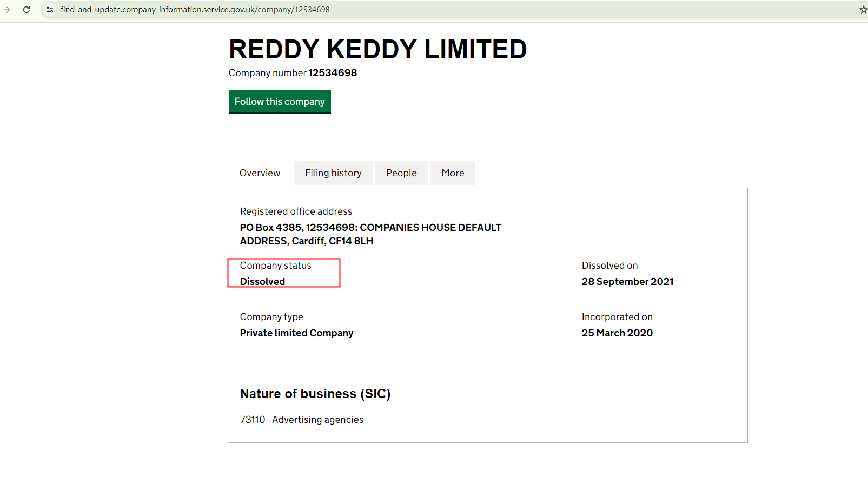Click the 73110 Advertising agencies entry
The width and height of the screenshot is (868, 477).
tap(302, 420)
